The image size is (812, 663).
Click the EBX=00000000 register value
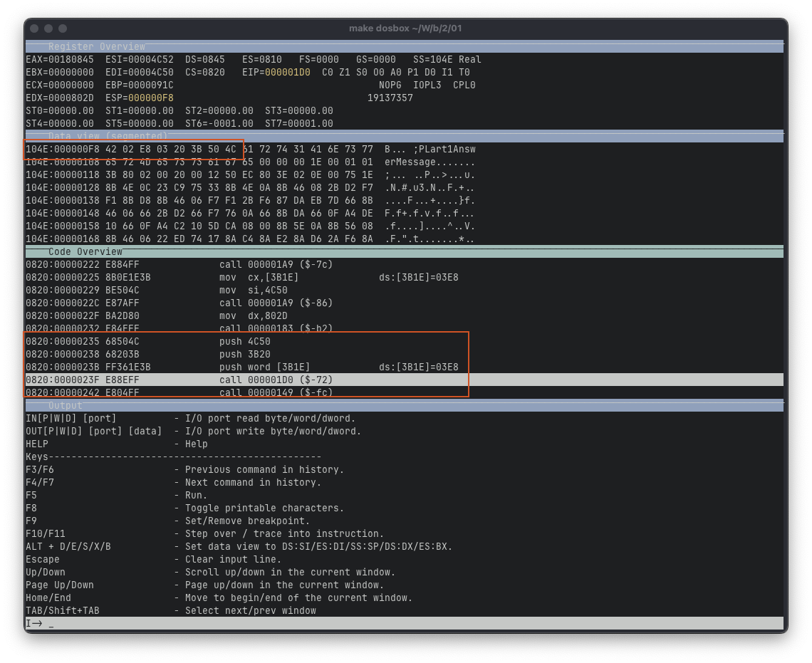60,73
